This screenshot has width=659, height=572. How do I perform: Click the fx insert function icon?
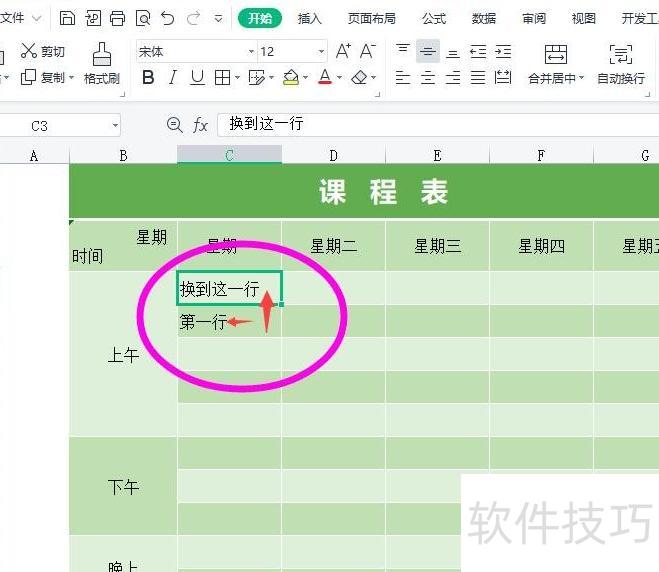click(x=200, y=125)
